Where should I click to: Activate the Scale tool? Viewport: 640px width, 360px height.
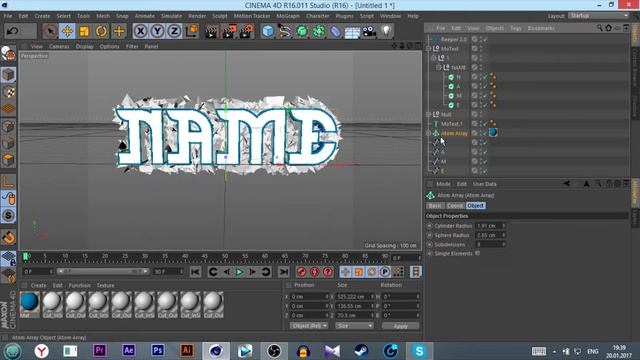[x=84, y=31]
